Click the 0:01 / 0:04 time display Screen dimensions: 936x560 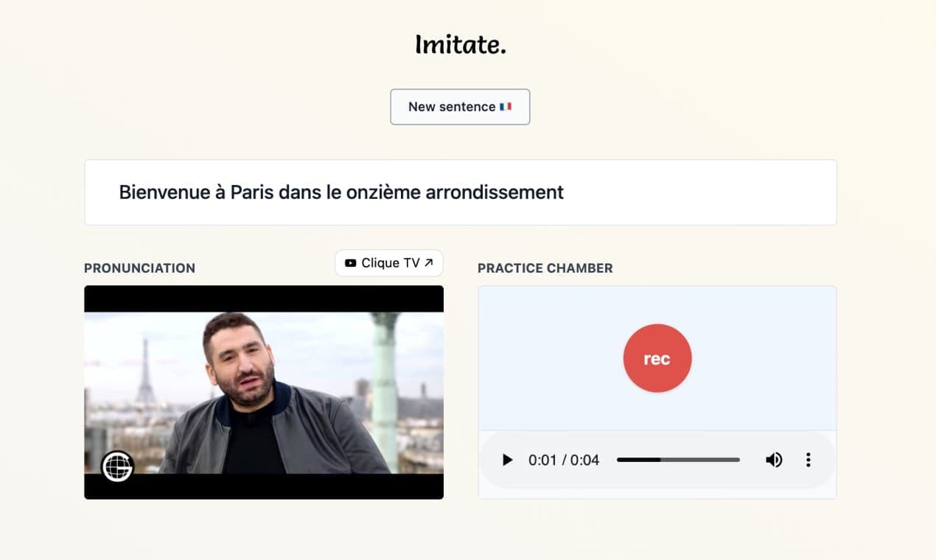(564, 460)
